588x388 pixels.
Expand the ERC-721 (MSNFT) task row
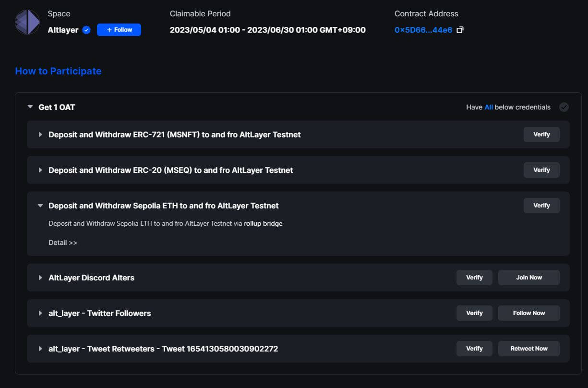pyautogui.click(x=41, y=134)
